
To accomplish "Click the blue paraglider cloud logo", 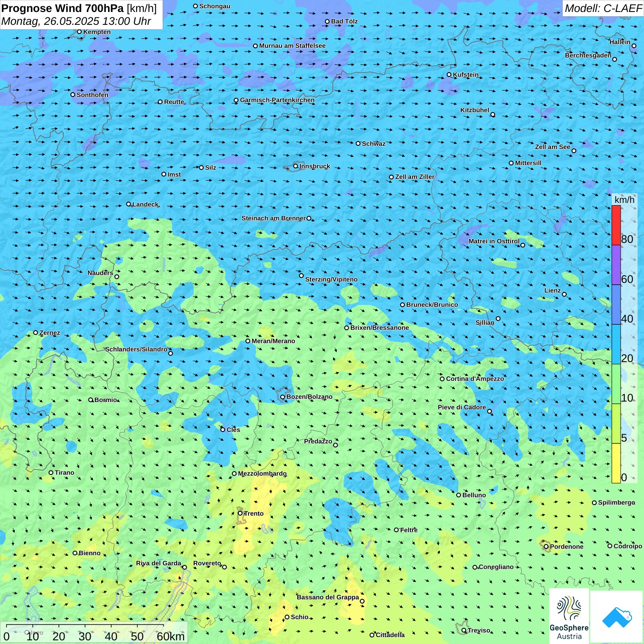I will (x=617, y=617).
